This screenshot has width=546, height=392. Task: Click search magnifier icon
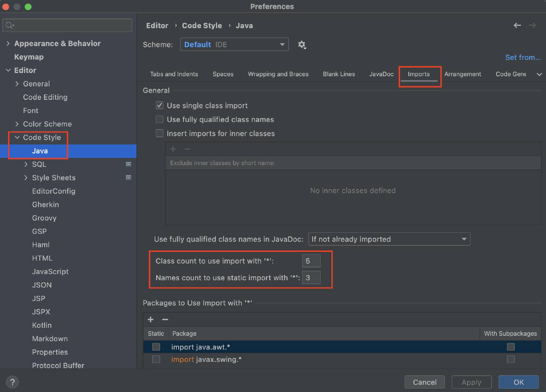(10, 25)
